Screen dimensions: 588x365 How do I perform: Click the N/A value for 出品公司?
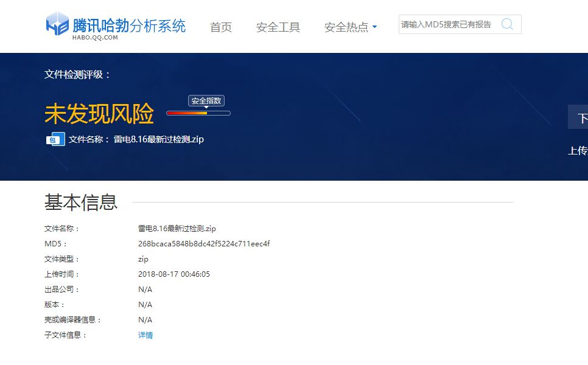pos(145,290)
